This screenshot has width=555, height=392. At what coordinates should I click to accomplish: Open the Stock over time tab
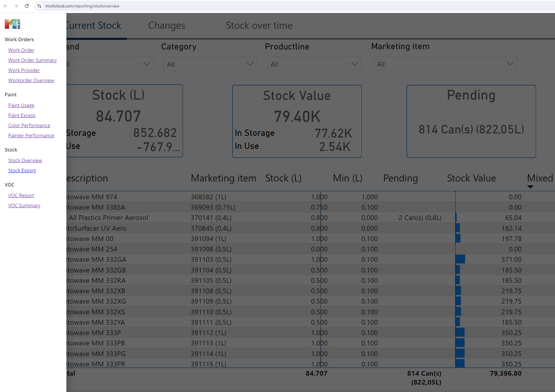tap(259, 26)
